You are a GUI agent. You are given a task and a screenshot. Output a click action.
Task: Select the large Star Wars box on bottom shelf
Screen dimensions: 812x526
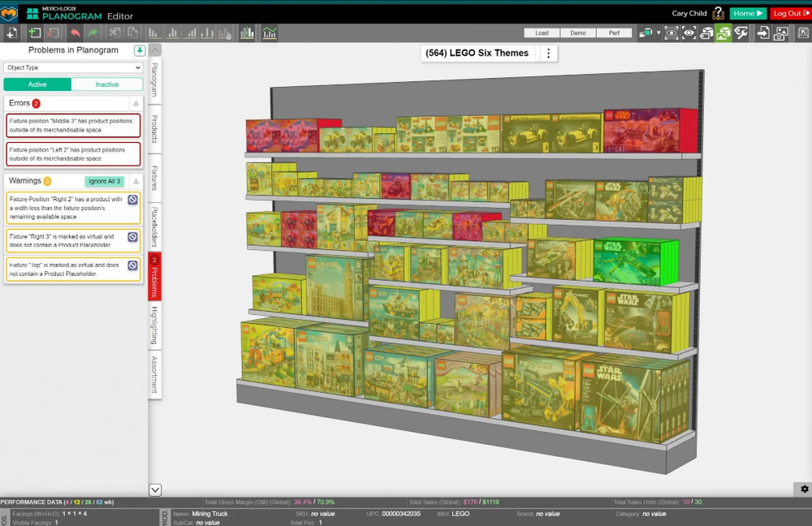[633, 398]
